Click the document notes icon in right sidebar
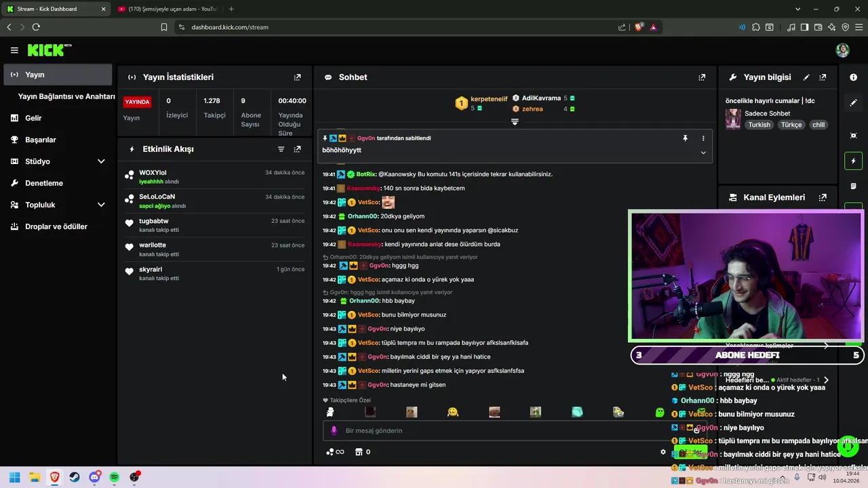 [853, 186]
